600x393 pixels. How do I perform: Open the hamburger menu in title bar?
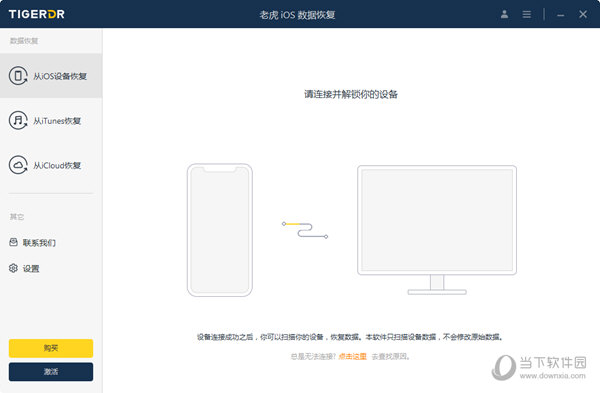coord(527,15)
